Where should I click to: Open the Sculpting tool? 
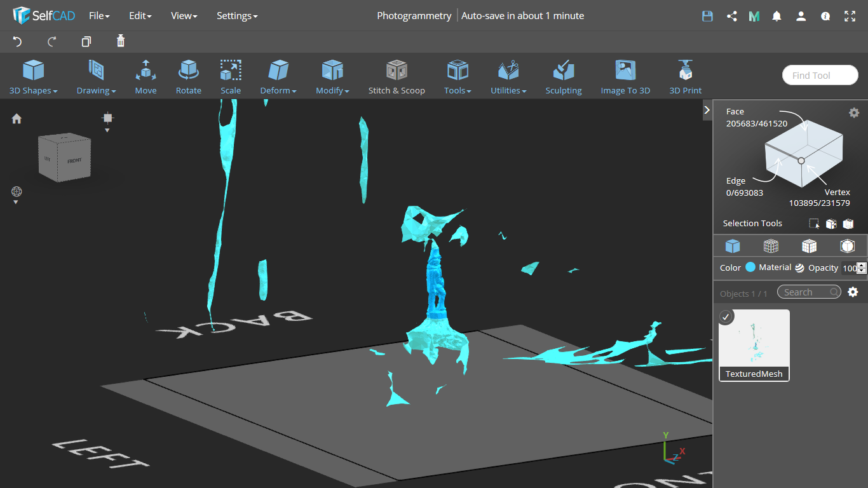click(564, 77)
